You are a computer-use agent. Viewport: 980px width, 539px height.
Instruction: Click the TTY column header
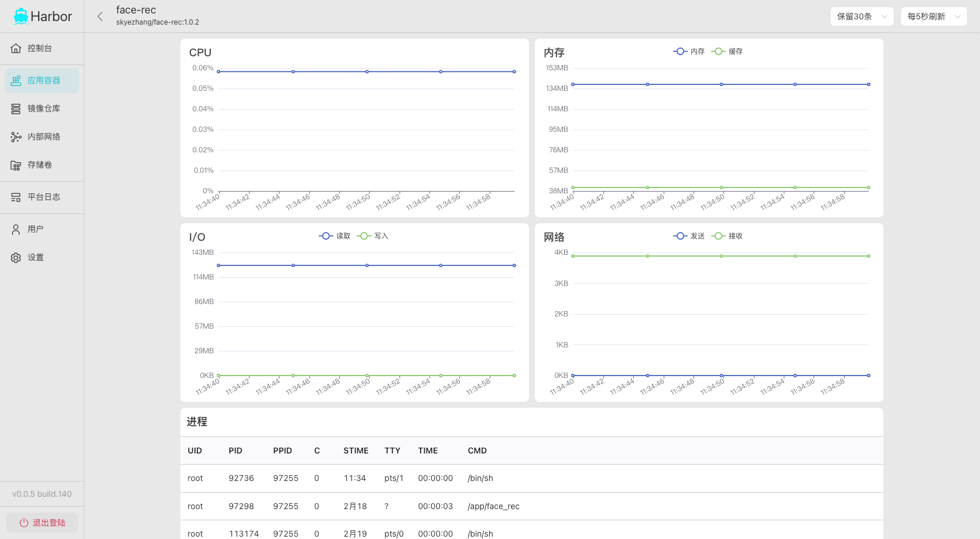coord(392,451)
